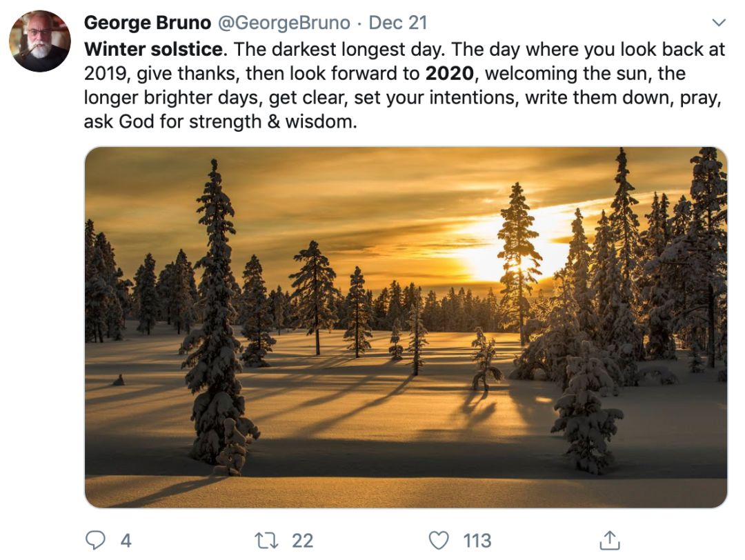Visit the @GeorgeBruno handle link
745x560 pixels.
pyautogui.click(x=284, y=23)
